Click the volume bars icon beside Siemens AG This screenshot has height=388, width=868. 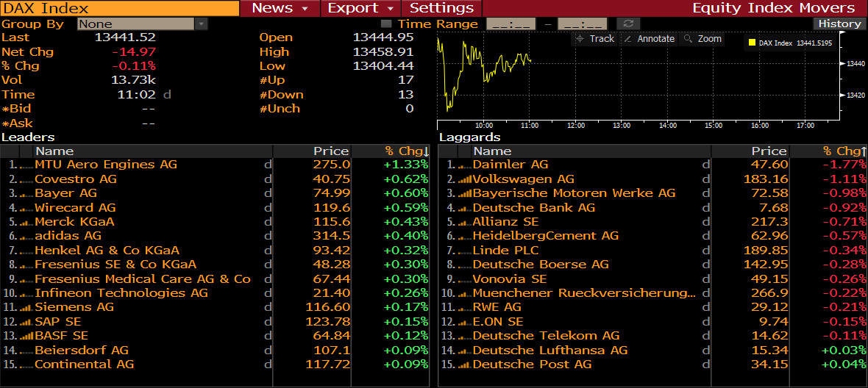(x=26, y=307)
